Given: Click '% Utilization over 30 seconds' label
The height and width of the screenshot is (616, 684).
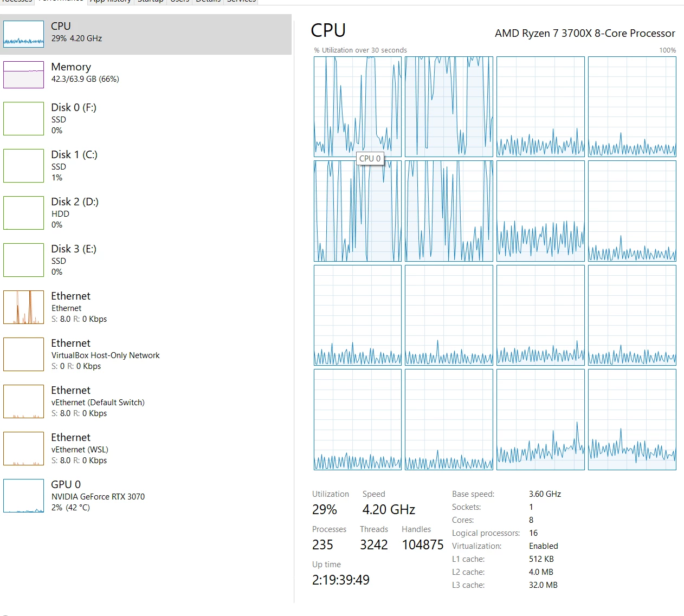Looking at the screenshot, I should 360,50.
